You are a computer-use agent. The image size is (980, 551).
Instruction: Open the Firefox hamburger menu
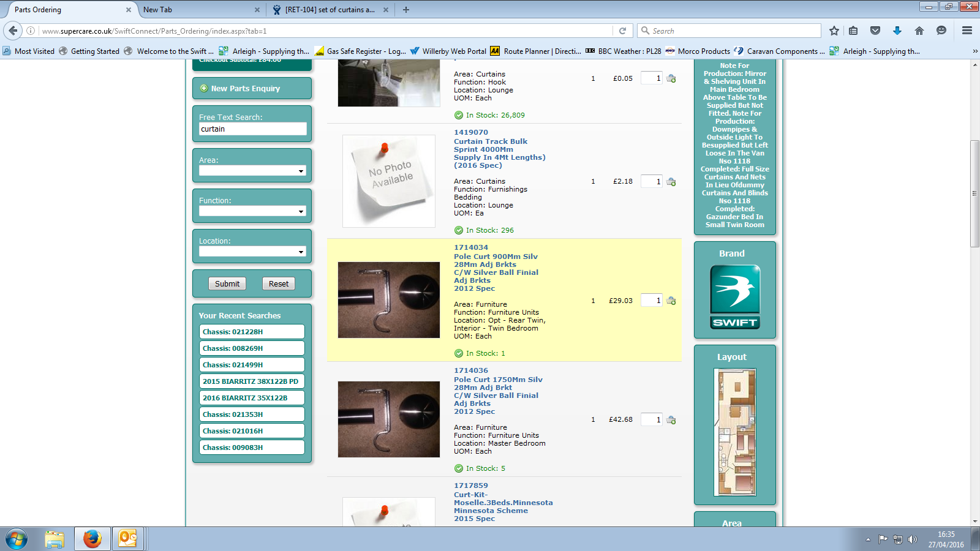(967, 31)
